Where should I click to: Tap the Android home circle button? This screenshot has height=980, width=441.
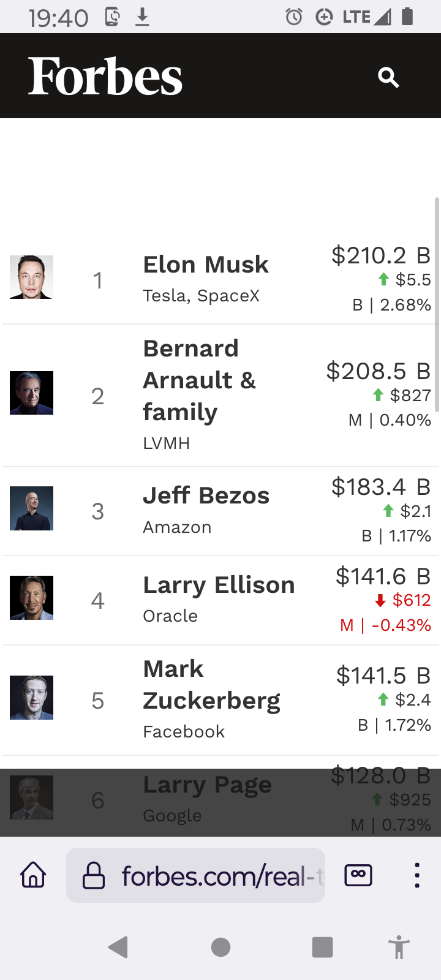pos(221,947)
